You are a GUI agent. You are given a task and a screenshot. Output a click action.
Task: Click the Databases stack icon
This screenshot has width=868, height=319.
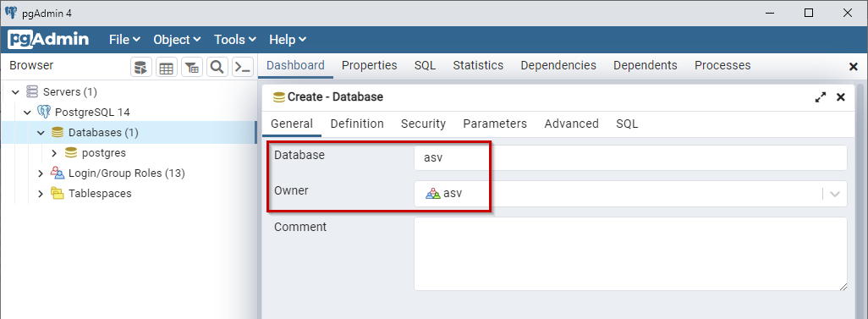(57, 132)
